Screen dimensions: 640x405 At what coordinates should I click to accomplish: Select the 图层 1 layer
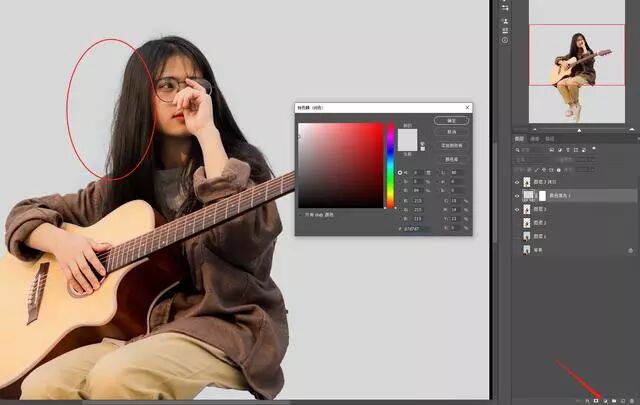576,236
